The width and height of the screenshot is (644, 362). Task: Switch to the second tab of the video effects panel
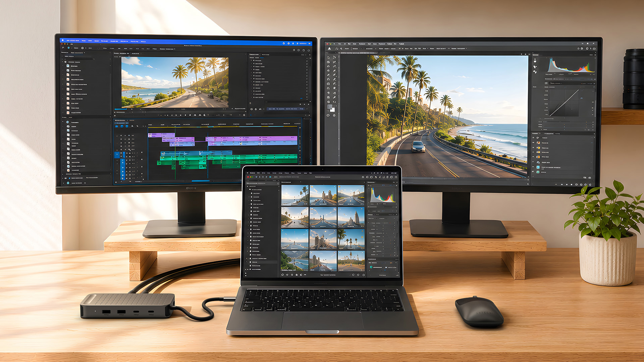click(x=265, y=54)
